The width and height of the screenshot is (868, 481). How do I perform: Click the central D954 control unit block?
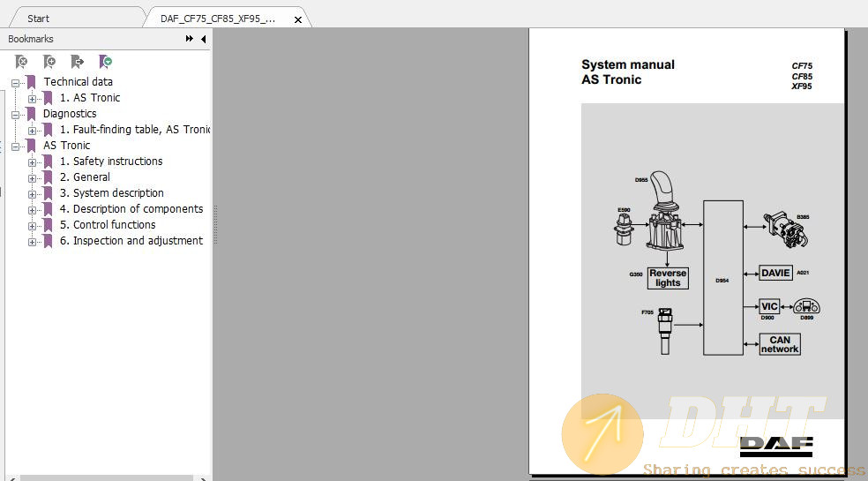(x=723, y=278)
